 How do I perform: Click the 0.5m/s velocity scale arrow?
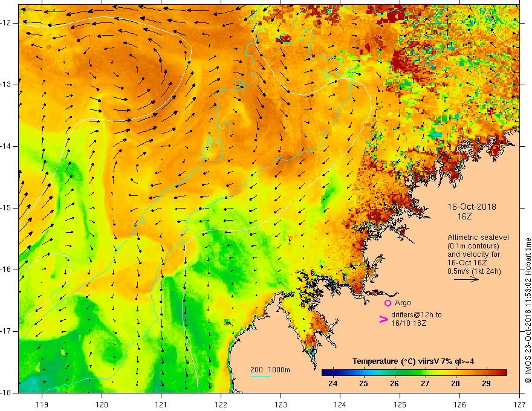click(466, 279)
